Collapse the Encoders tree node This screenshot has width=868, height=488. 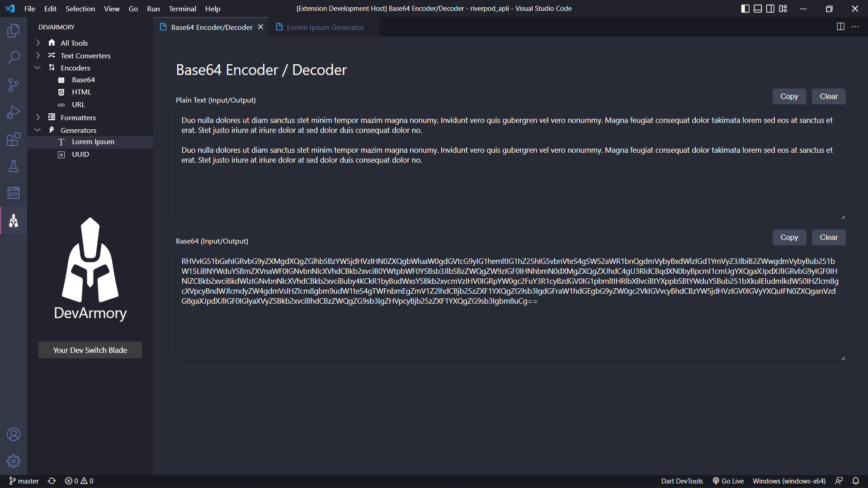pyautogui.click(x=38, y=67)
